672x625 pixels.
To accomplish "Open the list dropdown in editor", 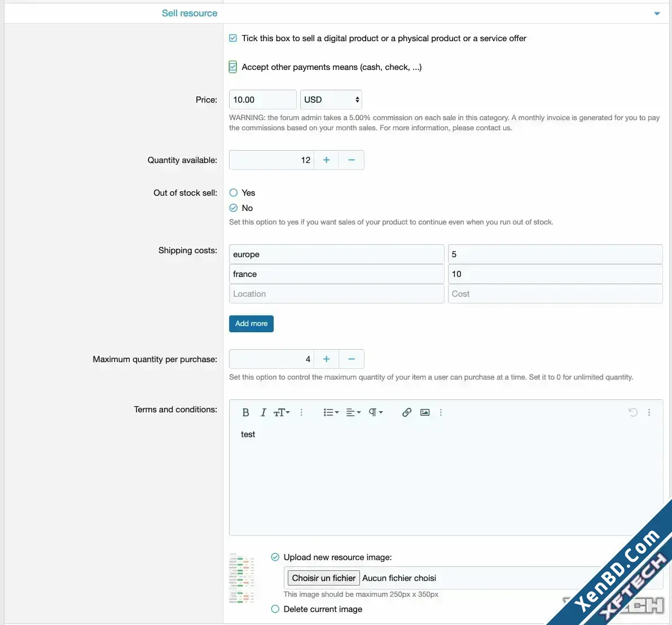I will (331, 412).
